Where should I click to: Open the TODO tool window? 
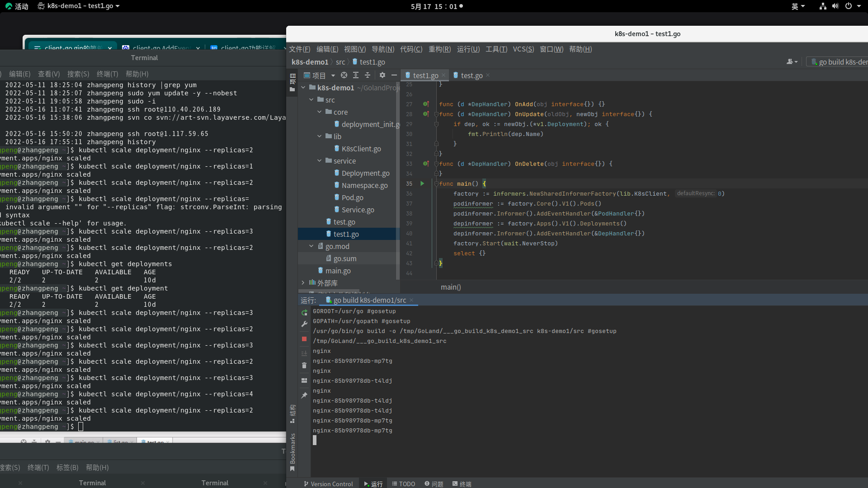403,484
